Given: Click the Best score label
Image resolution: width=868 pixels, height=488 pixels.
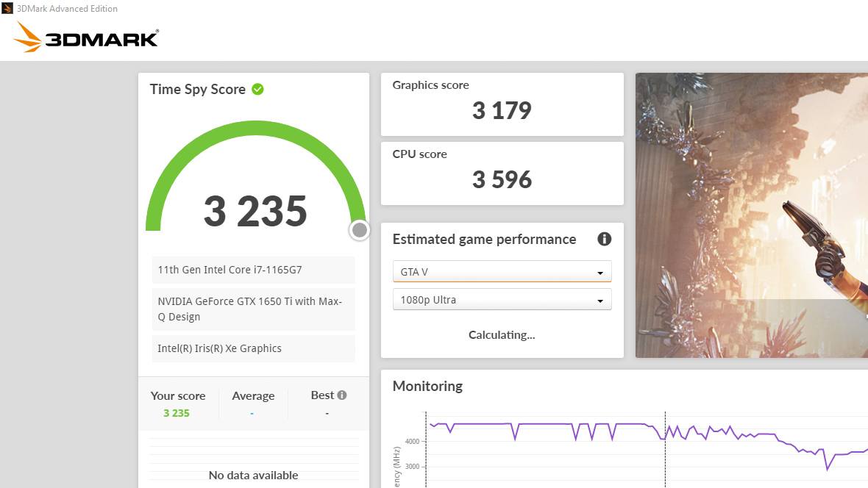Looking at the screenshot, I should (322, 395).
